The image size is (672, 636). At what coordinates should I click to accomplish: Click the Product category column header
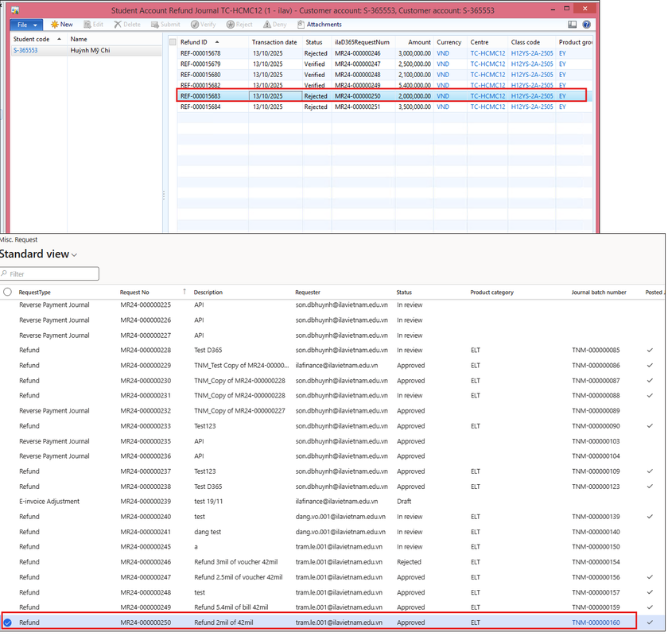(x=491, y=293)
